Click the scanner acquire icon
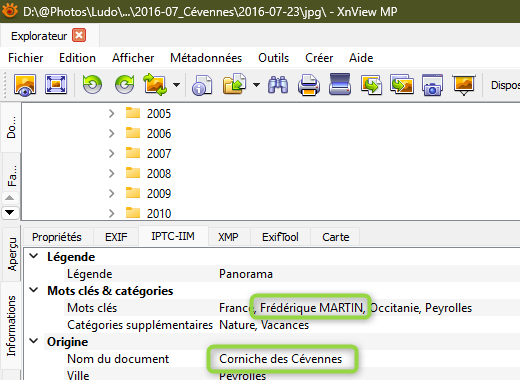The width and height of the screenshot is (520, 380). pos(340,84)
